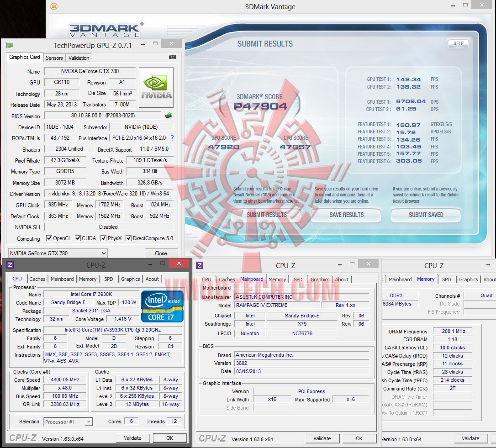Open CPU tab in middle CPU-Z window

tap(206, 279)
